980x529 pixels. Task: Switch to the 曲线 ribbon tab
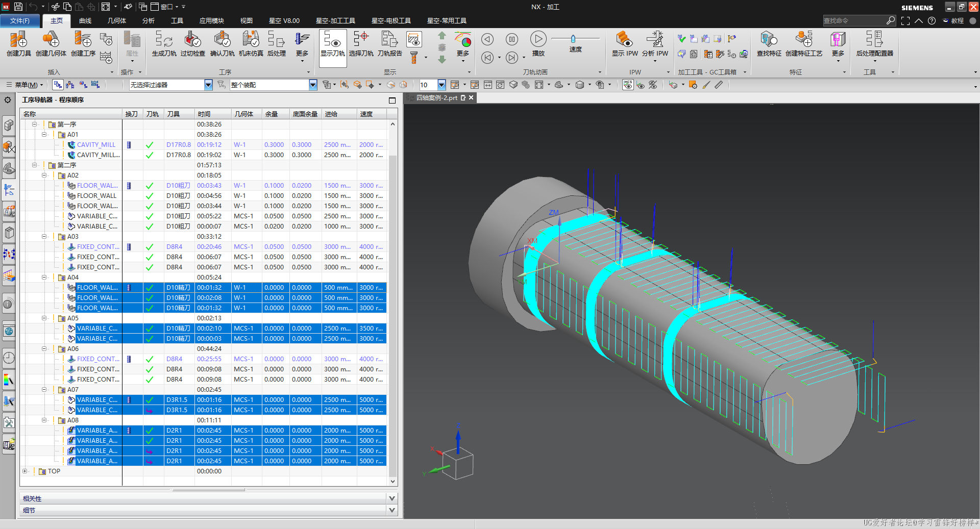[85, 21]
